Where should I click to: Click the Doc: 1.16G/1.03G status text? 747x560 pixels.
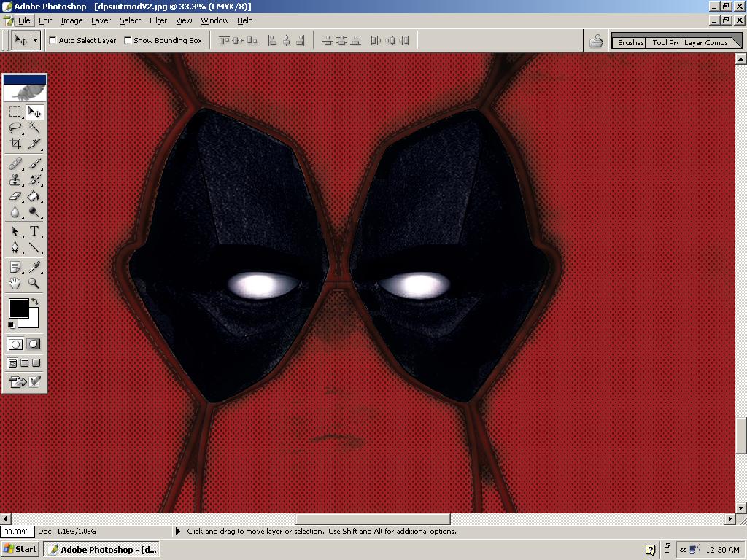[66, 531]
